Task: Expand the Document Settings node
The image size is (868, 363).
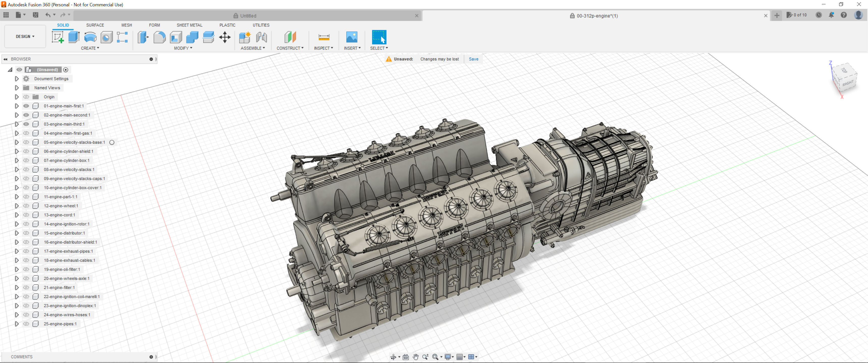Action: (x=16, y=78)
